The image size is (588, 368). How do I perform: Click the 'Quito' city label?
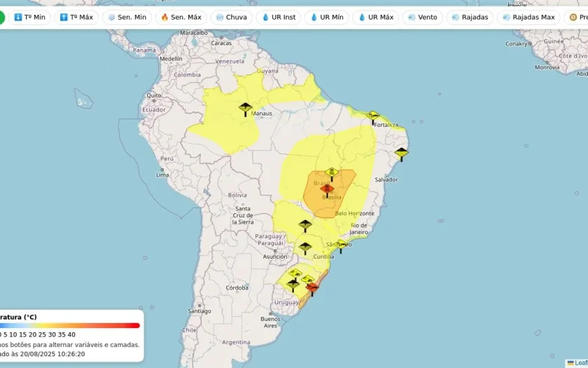coord(154,96)
